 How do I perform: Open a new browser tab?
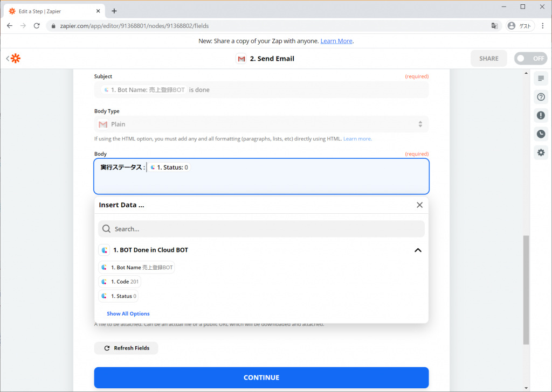114,11
